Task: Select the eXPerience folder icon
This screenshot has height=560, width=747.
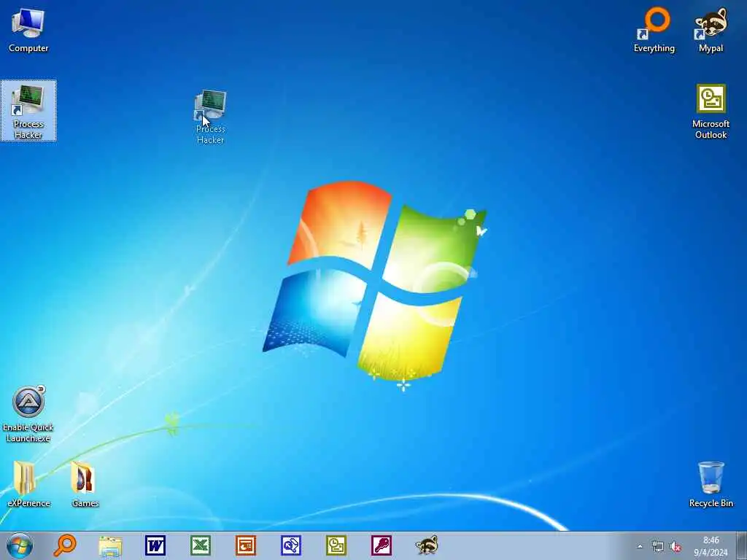Action: tap(28, 484)
